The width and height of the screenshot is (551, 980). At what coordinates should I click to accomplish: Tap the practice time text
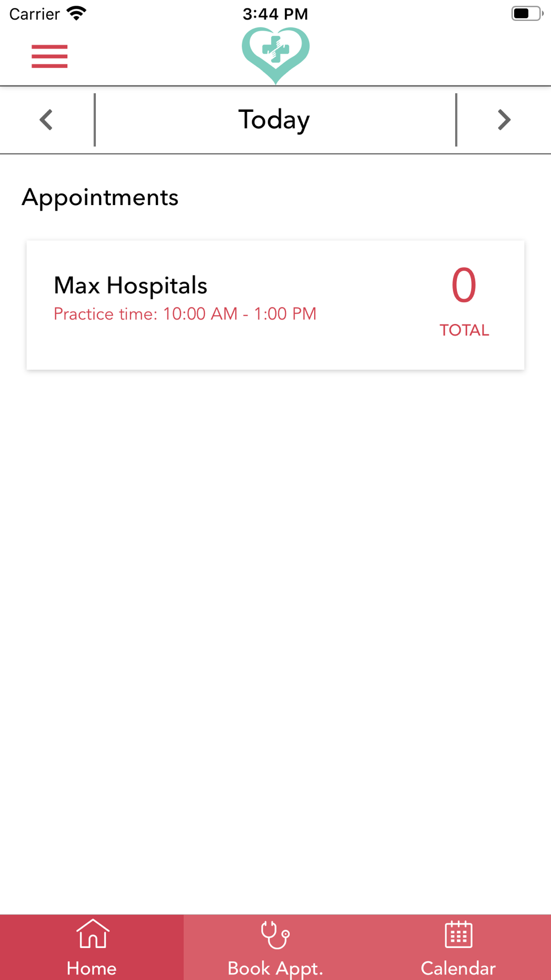[185, 314]
